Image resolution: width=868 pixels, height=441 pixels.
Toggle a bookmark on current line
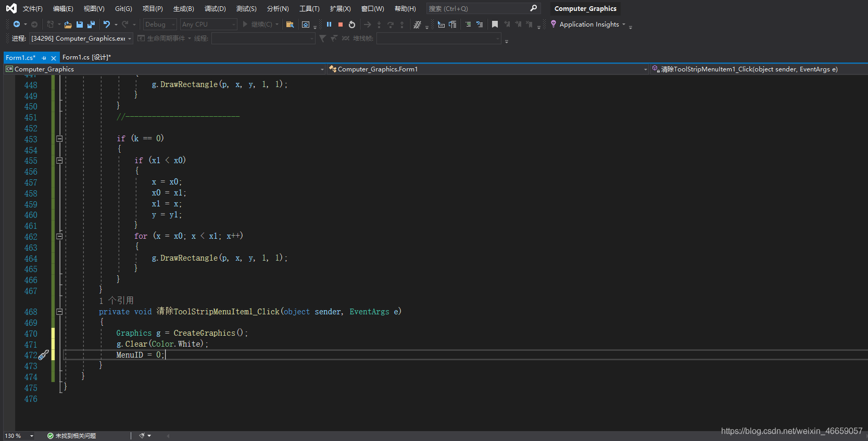pyautogui.click(x=495, y=24)
